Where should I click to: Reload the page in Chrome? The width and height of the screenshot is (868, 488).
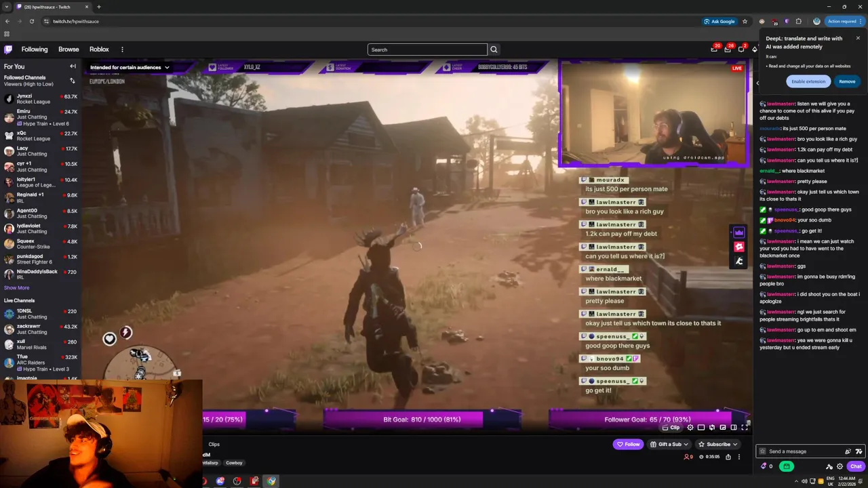[x=31, y=21]
